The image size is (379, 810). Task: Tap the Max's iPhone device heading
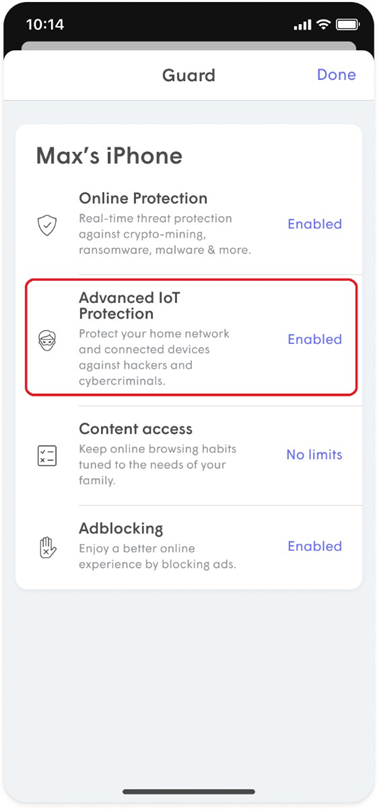click(x=109, y=156)
